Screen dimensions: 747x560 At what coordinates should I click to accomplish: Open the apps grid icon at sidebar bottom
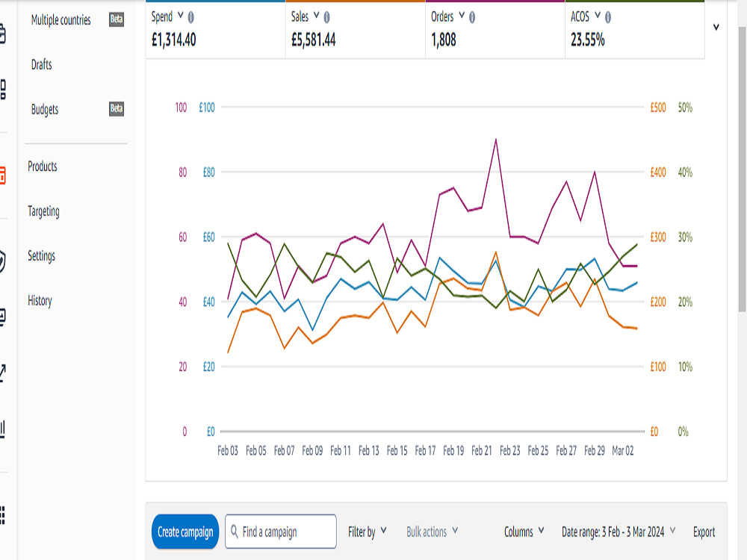click(x=2, y=515)
